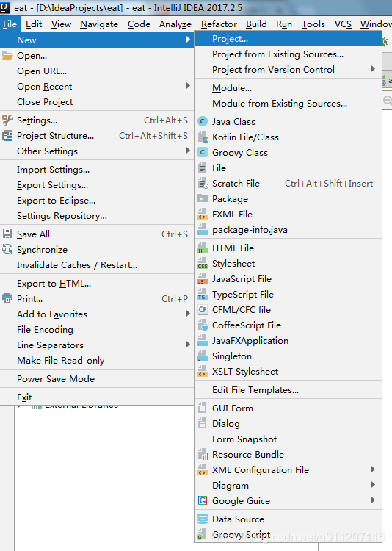Click the arrow beside New menu entry
This screenshot has height=551, width=392.
[188, 40]
